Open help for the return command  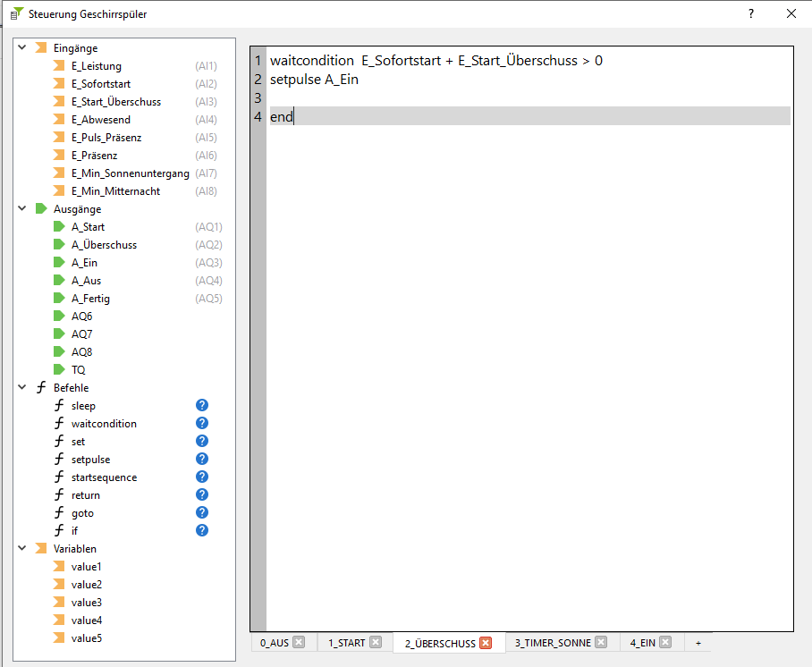pos(202,495)
